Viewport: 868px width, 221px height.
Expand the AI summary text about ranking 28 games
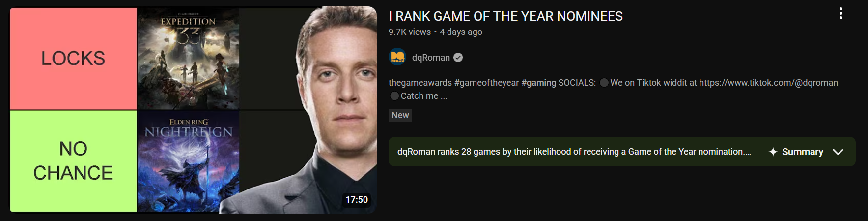tap(574, 152)
